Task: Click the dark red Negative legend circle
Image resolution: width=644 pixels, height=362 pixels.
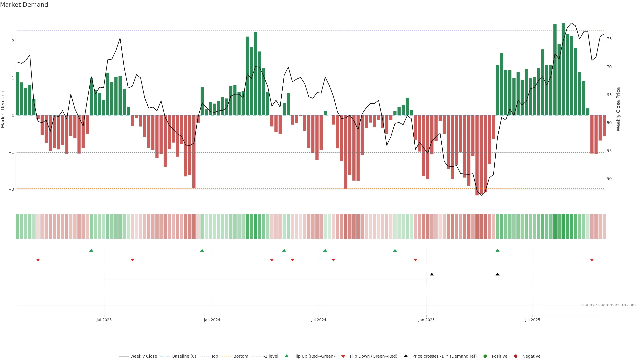Action: [x=516, y=356]
